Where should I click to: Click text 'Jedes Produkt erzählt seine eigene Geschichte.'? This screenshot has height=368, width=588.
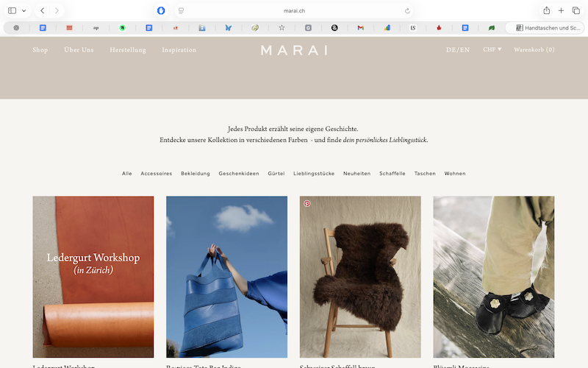point(293,129)
